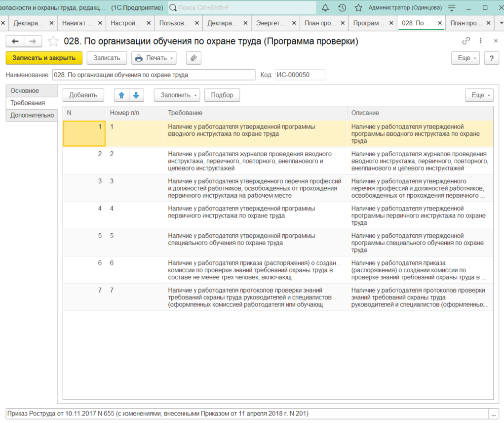Sort by Номер п/п column header
This screenshot has height=423, width=504.
135,113
